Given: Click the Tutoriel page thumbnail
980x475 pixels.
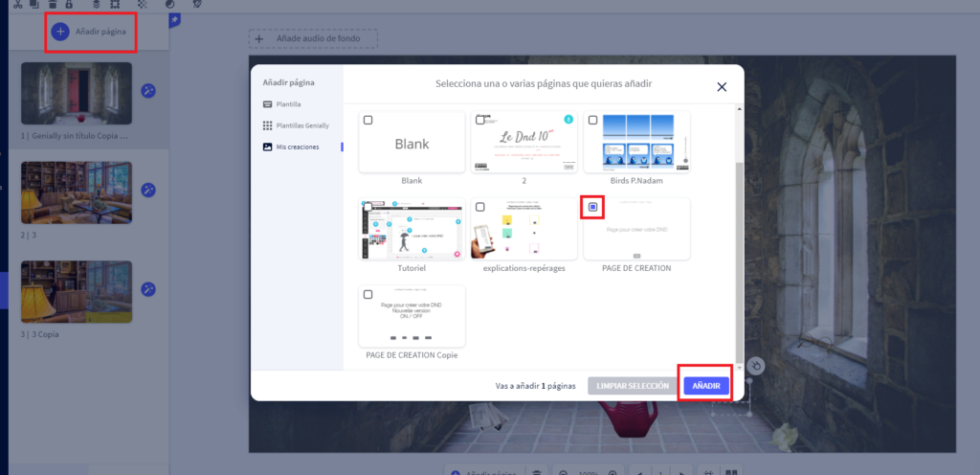Looking at the screenshot, I should click(x=412, y=230).
